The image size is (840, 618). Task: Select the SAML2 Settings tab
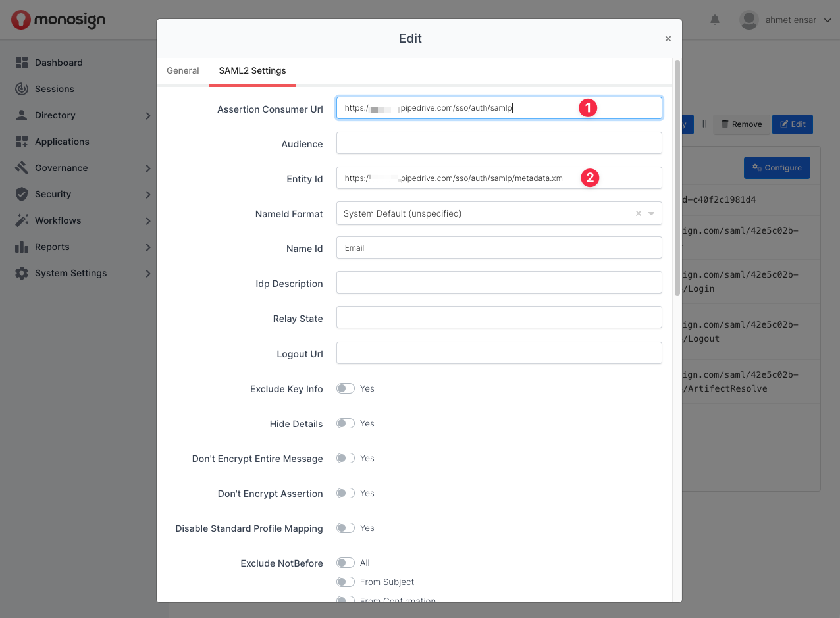click(253, 71)
